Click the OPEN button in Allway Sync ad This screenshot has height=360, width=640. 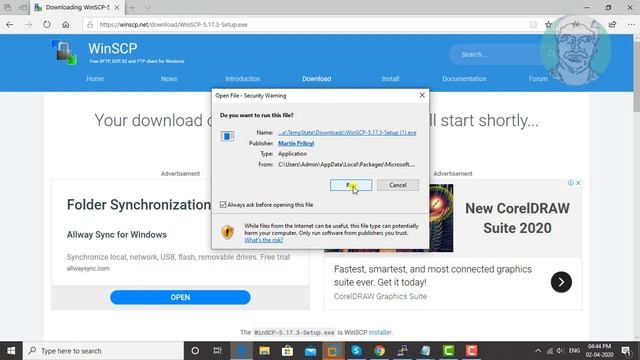tap(180, 297)
